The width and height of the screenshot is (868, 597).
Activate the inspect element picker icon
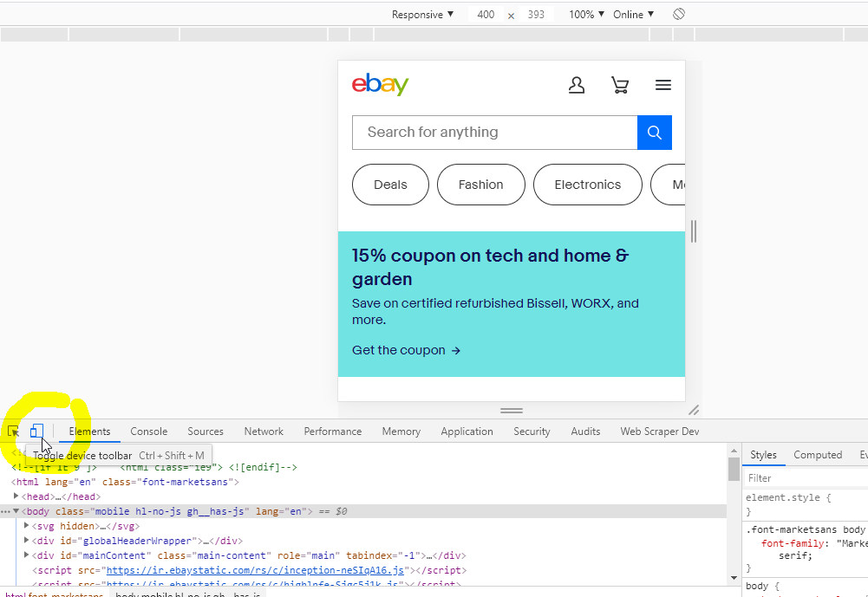coord(14,431)
